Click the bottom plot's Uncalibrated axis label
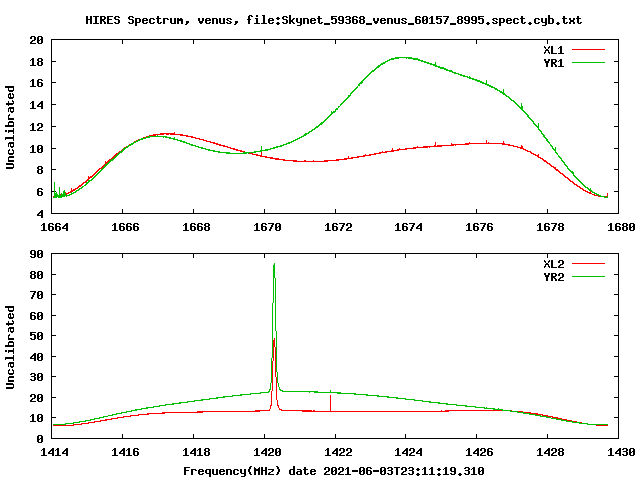Screen dimensions: 640x480 click(x=10, y=347)
